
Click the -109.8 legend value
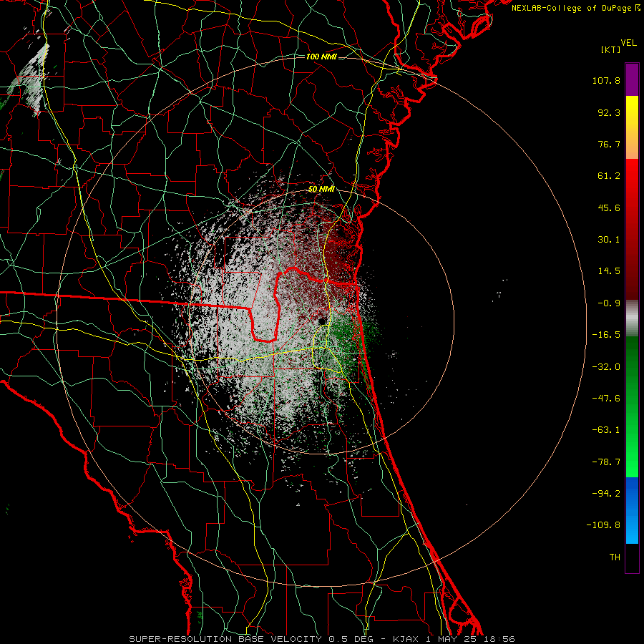coord(603,525)
